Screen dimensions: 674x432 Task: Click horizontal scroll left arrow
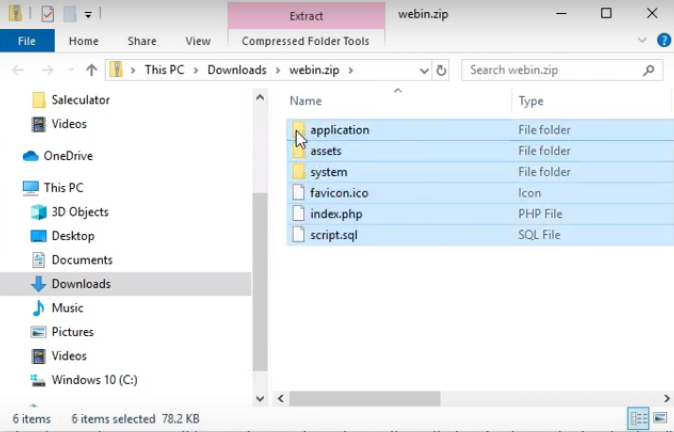point(281,398)
